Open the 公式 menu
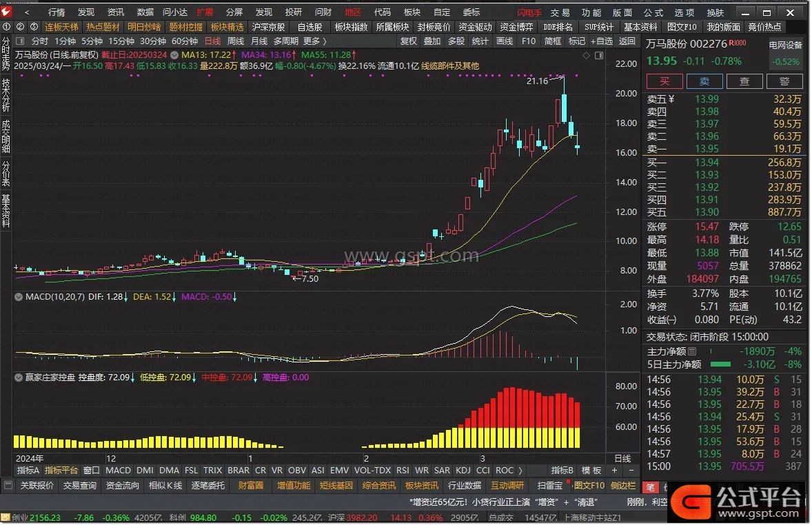The width and height of the screenshot is (812, 525). coord(653,12)
